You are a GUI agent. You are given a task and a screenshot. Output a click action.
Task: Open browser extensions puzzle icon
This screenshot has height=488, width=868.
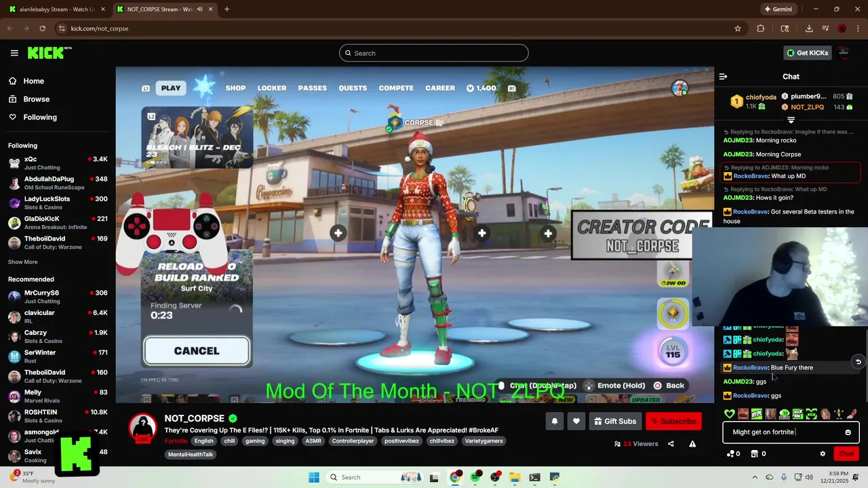tap(760, 28)
